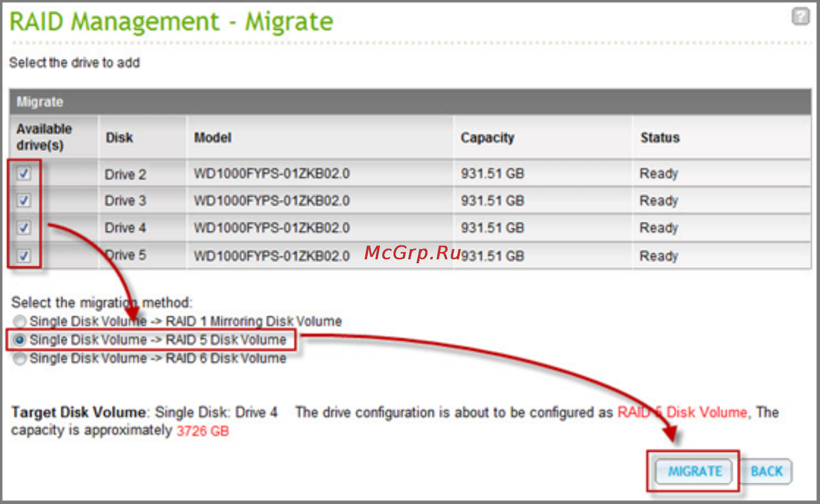Uncheck the Drive 3 checkbox
The width and height of the screenshot is (820, 504).
pos(23,200)
